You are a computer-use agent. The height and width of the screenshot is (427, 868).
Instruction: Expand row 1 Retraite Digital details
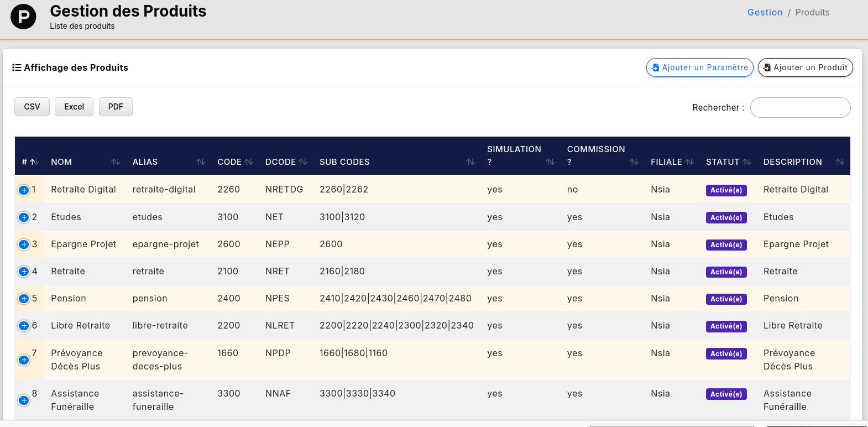coord(24,190)
